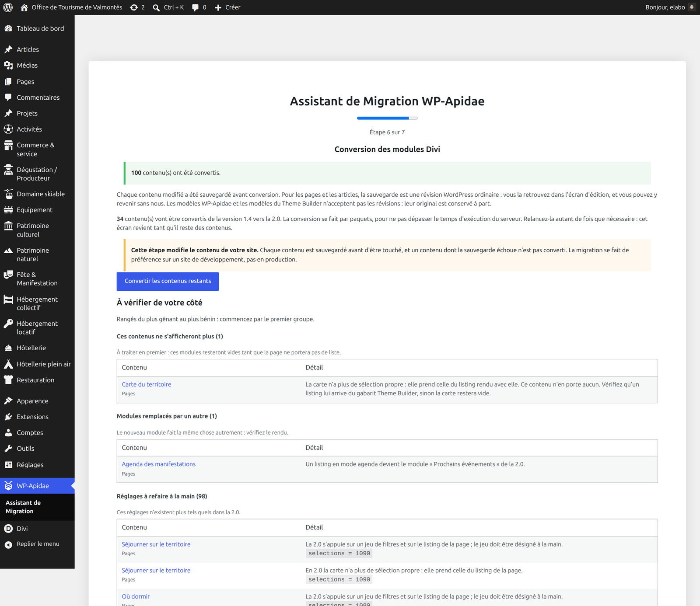Click the Réglages à refaire à la main (98) heading

(162, 496)
